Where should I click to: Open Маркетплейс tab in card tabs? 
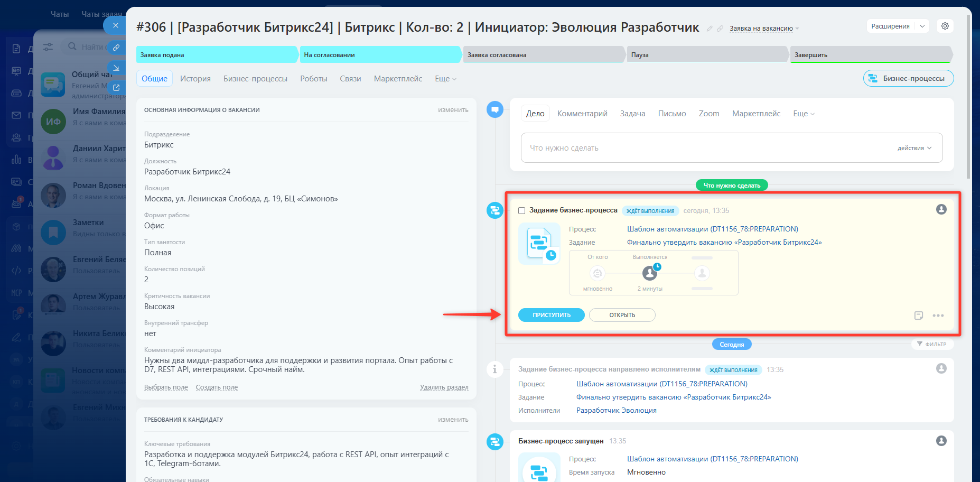tap(398, 79)
